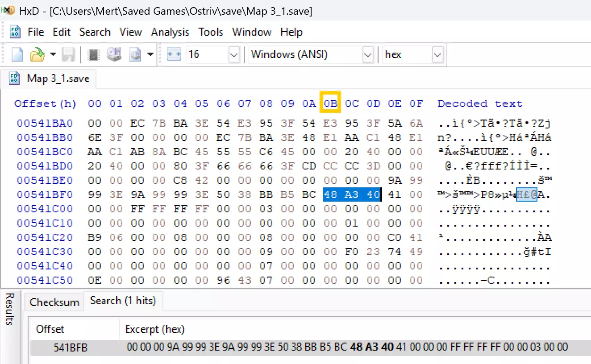Click the vertical Results panel label
The width and height of the screenshot is (591, 364).
[x=10, y=309]
